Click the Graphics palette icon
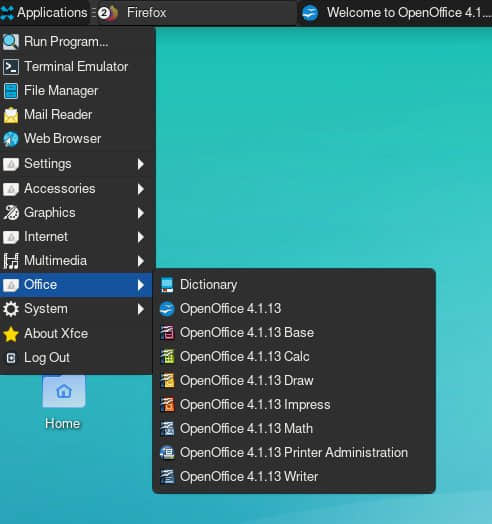The width and height of the screenshot is (492, 524). click(x=11, y=213)
